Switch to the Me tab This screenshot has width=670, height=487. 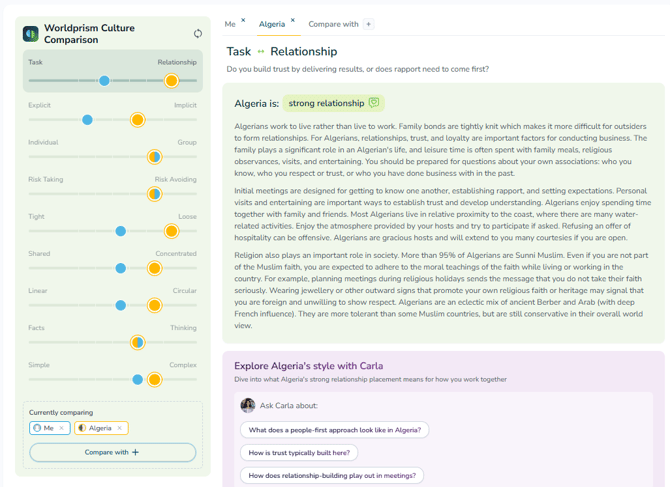pyautogui.click(x=230, y=24)
